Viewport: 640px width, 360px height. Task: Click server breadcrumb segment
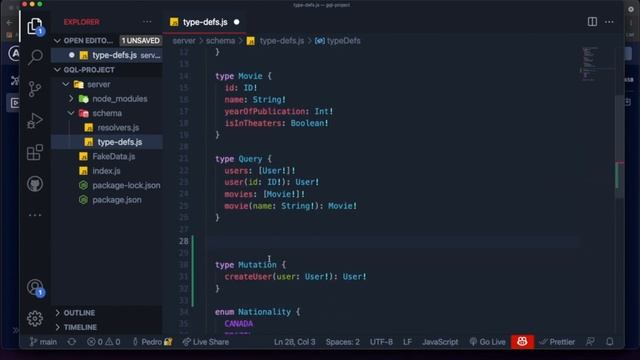(x=184, y=41)
